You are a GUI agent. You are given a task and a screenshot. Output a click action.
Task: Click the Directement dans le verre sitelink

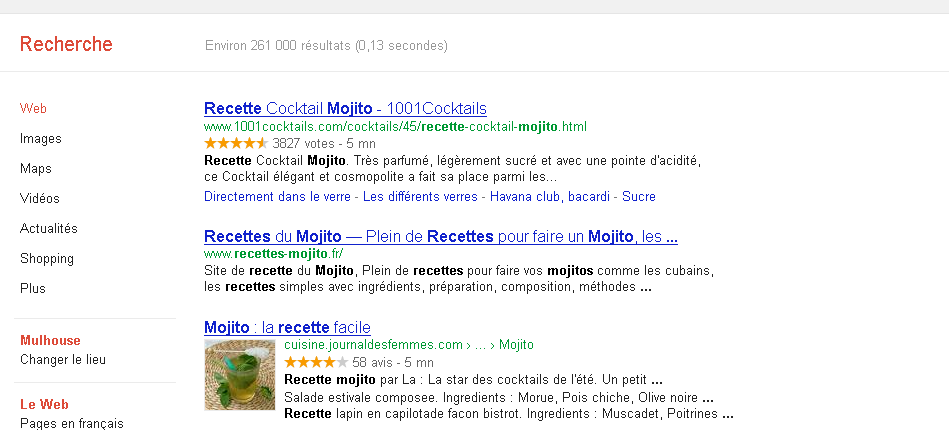point(278,197)
